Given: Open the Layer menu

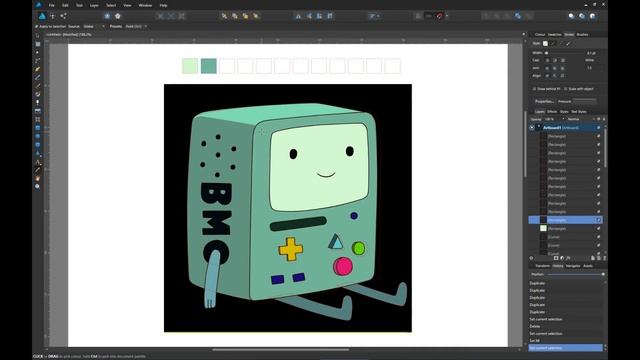Looking at the screenshot, I should [x=94, y=5].
